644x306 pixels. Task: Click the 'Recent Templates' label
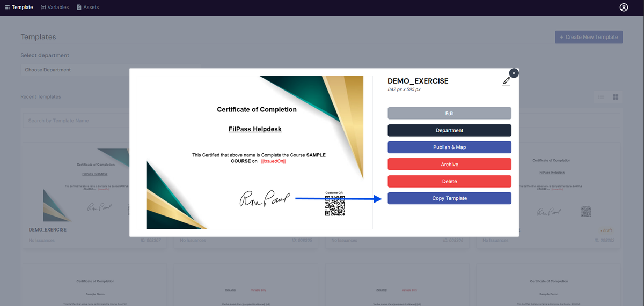(41, 97)
